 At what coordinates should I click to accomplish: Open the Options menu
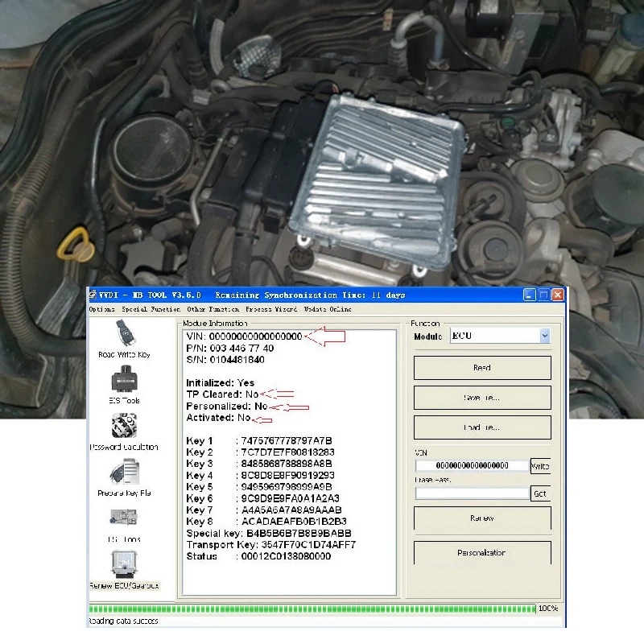point(101,309)
